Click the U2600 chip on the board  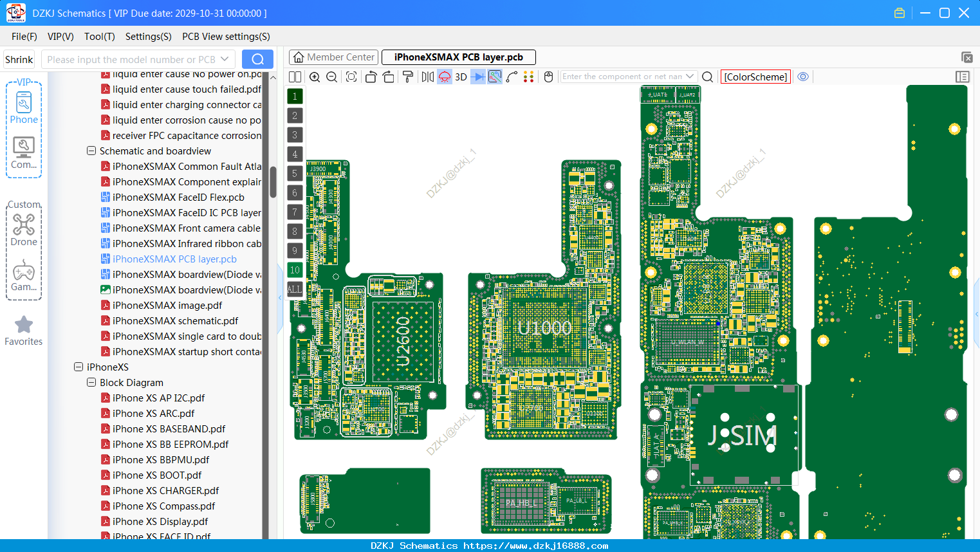click(x=403, y=341)
